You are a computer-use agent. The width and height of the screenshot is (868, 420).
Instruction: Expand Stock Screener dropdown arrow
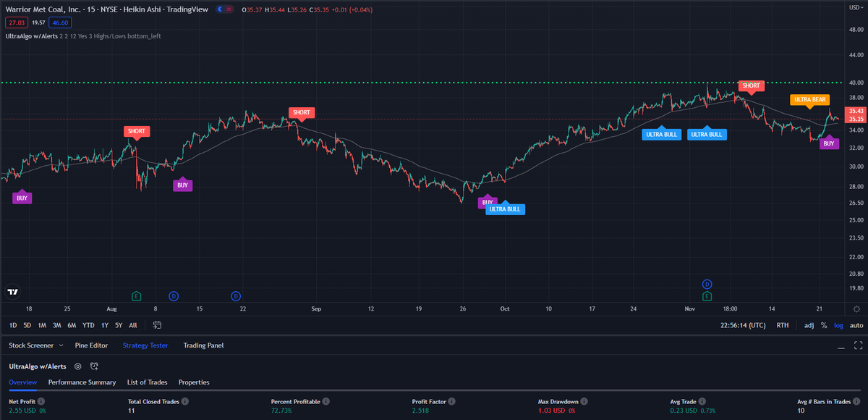coord(60,345)
